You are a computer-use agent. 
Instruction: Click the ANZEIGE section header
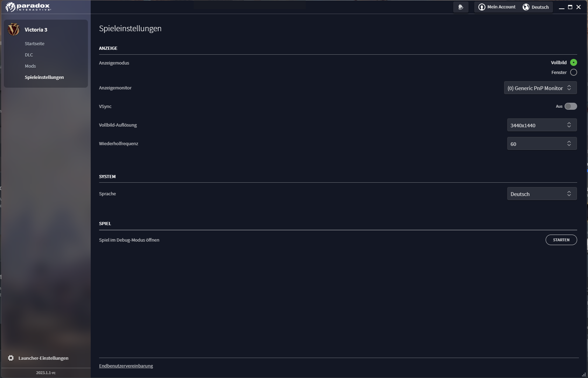coord(108,48)
